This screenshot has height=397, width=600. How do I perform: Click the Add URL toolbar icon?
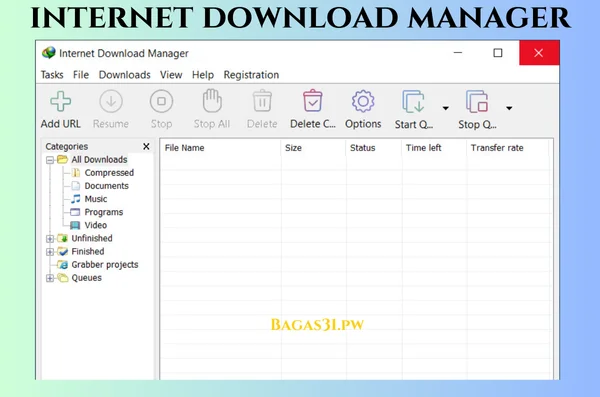tap(60, 101)
